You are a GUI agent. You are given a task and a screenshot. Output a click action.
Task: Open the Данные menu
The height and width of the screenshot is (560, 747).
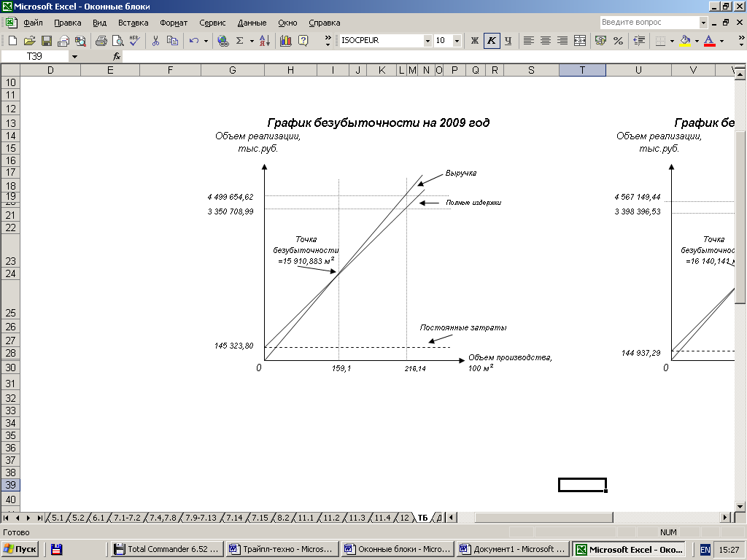(252, 23)
